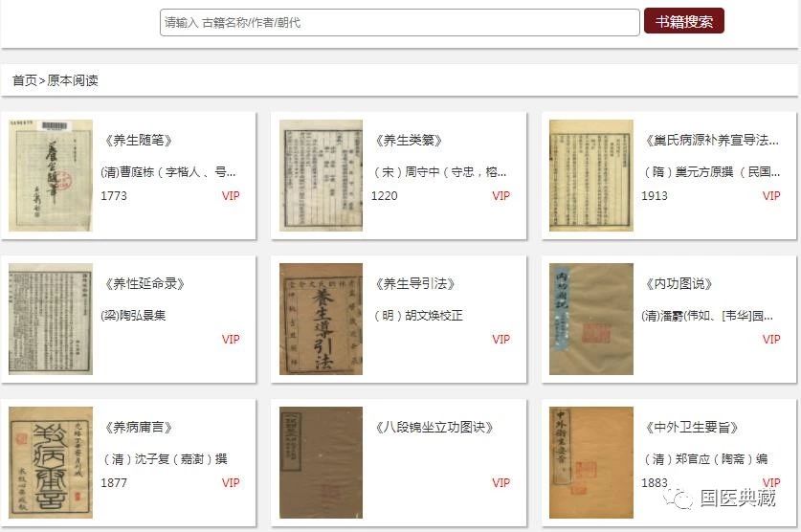
Task: Open the 《养生随笔》 book cover thumbnail
Action: tap(51, 175)
